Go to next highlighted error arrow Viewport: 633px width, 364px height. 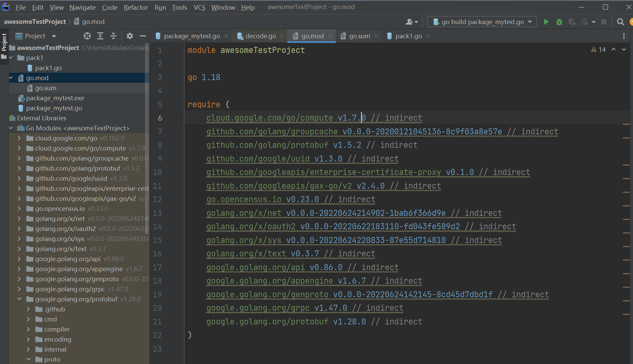[x=624, y=49]
